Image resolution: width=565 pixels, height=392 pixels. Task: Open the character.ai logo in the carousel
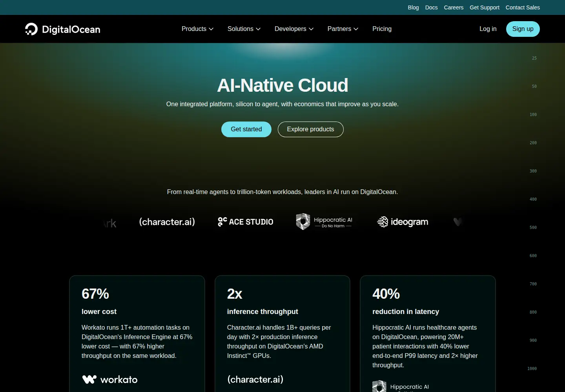[x=167, y=222]
